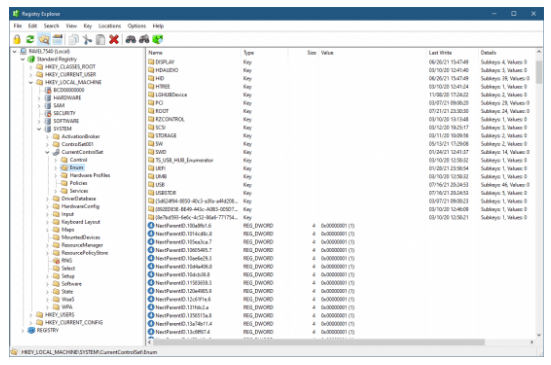
Task: Collapse the SYSTEM hive node
Action: (39, 129)
